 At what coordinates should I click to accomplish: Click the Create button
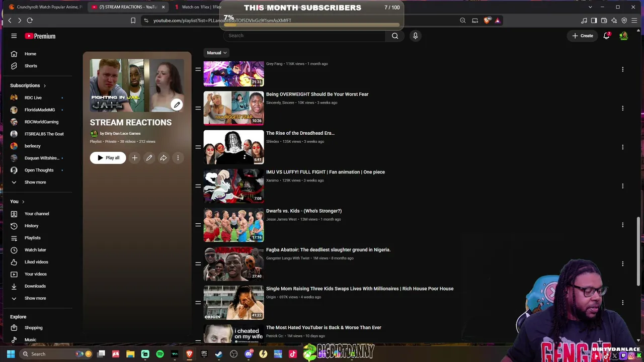coord(583,36)
